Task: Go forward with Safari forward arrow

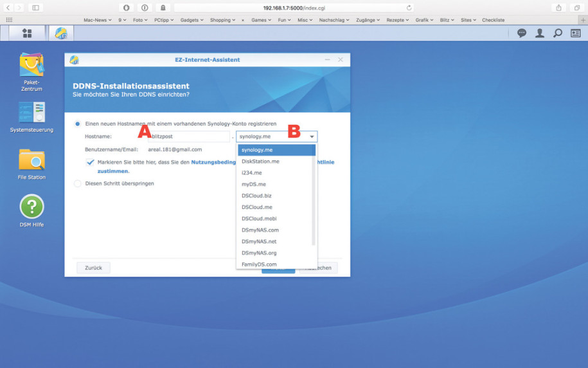Action: 19,8
